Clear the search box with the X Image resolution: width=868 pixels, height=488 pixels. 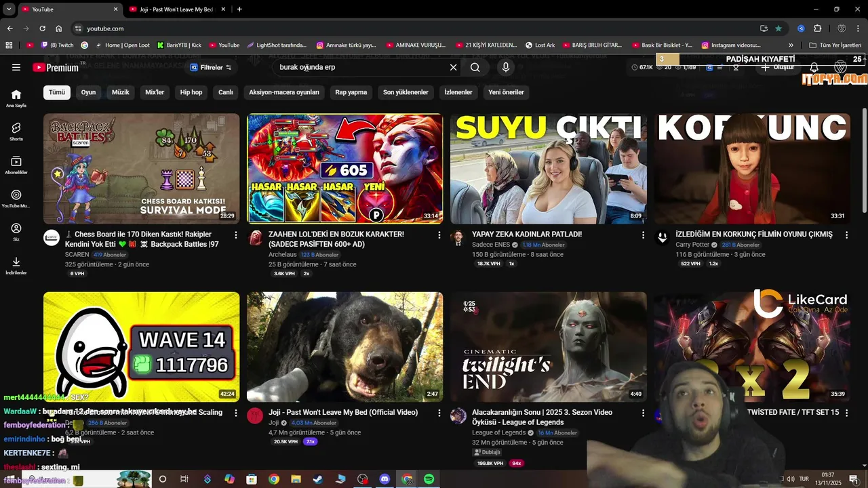tap(454, 67)
